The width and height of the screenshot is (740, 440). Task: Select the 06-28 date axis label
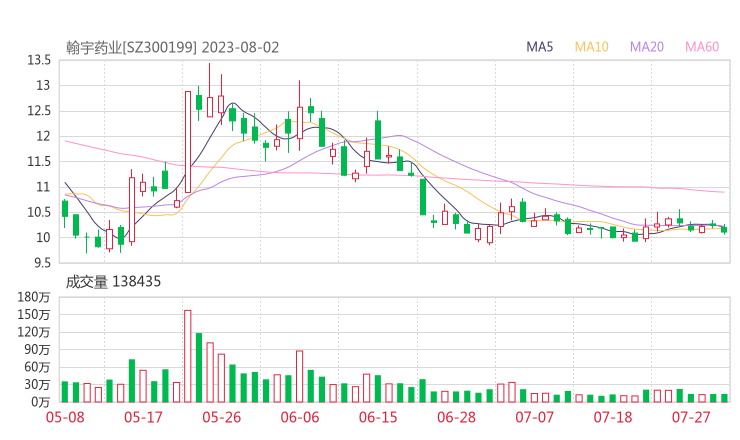(456, 417)
